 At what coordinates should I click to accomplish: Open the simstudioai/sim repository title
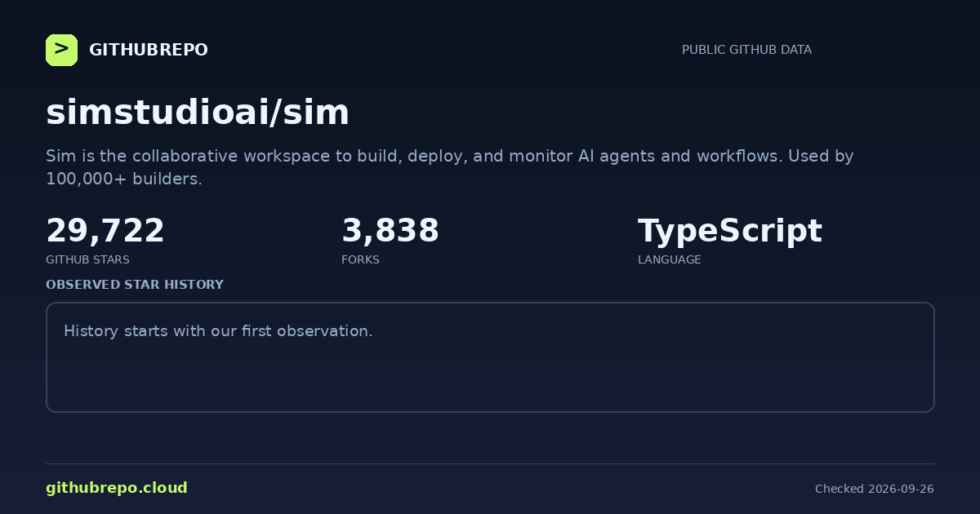(x=198, y=113)
